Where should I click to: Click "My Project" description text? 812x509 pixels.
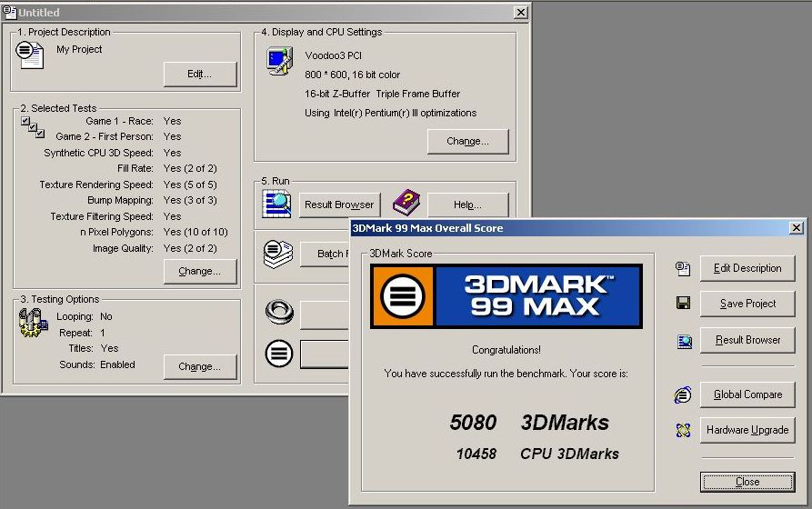[x=79, y=49]
